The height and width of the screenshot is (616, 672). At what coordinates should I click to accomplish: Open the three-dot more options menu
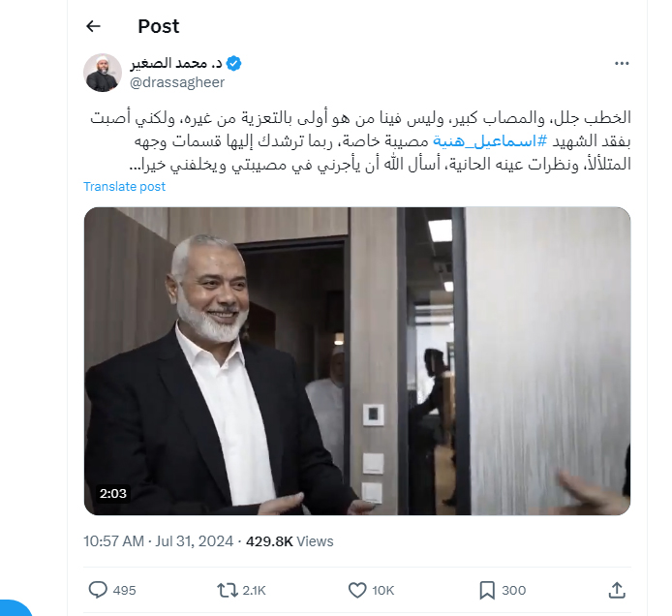[622, 64]
